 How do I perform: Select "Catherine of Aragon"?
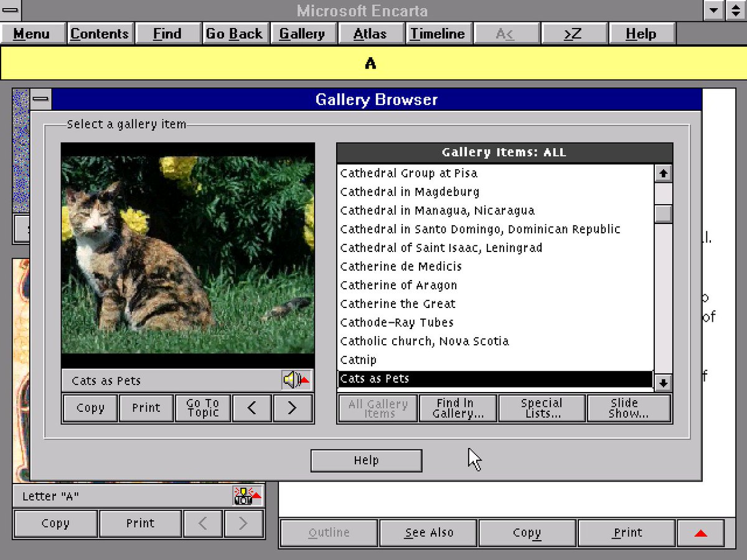(x=496, y=285)
